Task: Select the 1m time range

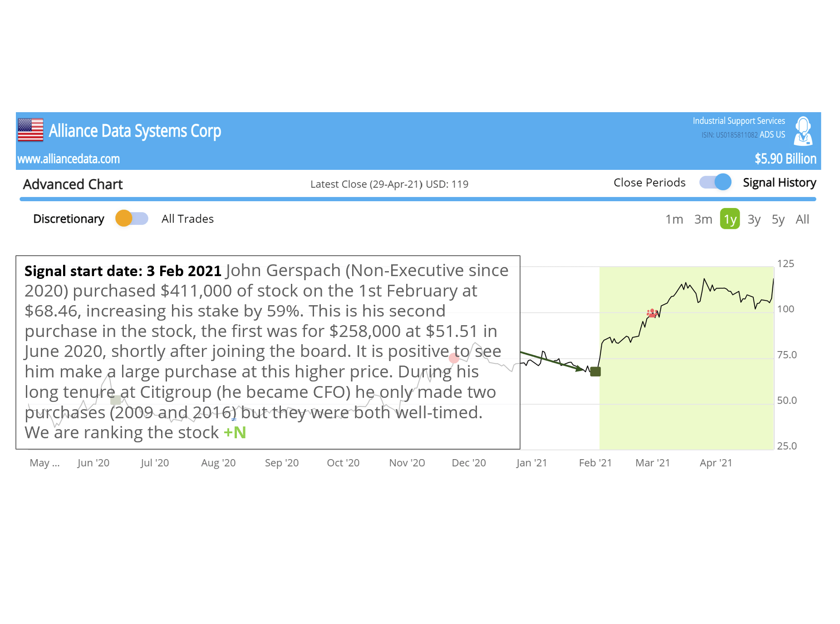Action: pos(674,219)
